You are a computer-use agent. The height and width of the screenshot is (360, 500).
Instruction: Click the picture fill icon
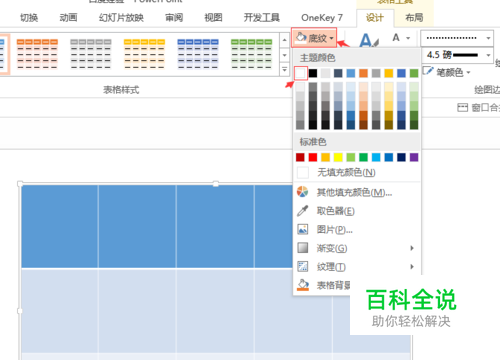[x=303, y=229]
